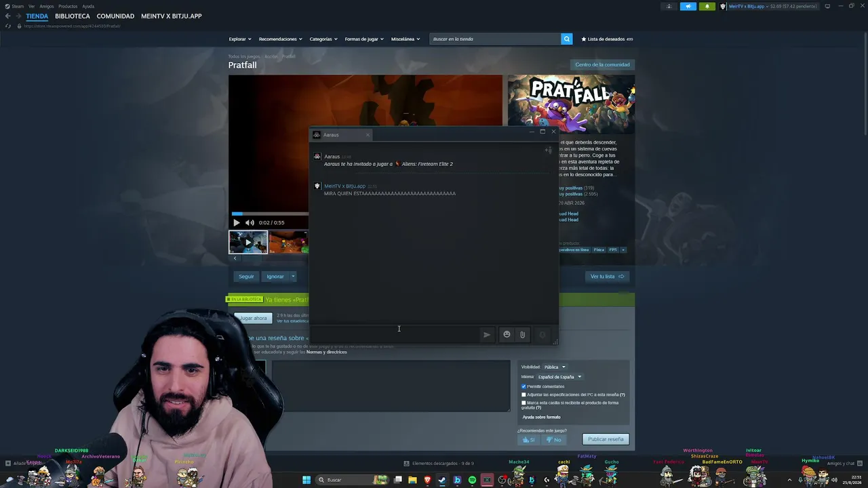The height and width of the screenshot is (488, 868).
Task: Click the Publicar reseña button
Action: point(606,439)
